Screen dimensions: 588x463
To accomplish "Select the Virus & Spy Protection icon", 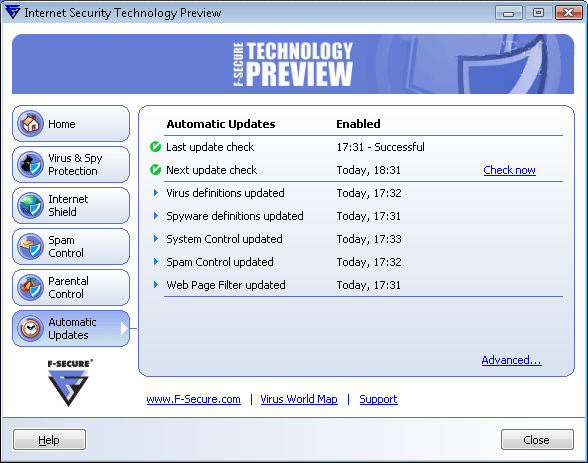I will click(30, 165).
